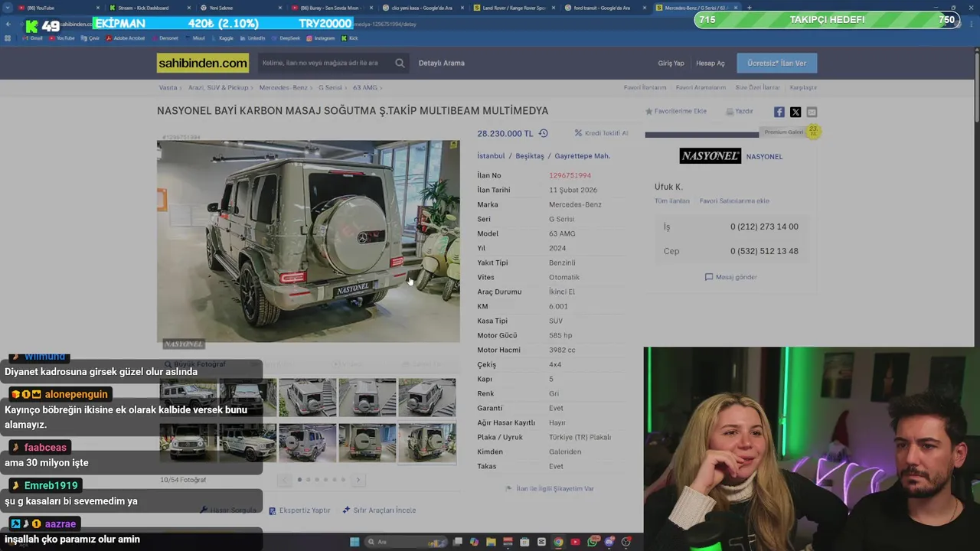Screen dimensions: 980x551
Task: Share the listing on X
Action: pyautogui.click(x=795, y=112)
